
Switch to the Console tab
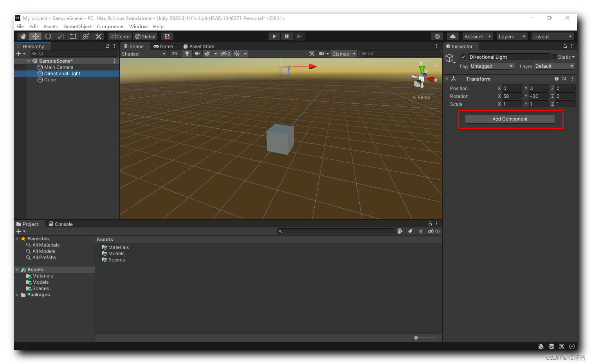(x=63, y=224)
